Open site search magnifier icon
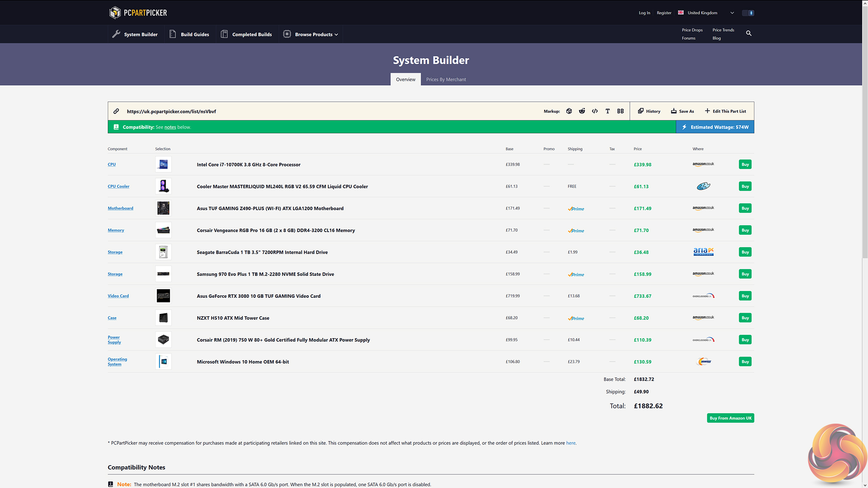Image resolution: width=868 pixels, height=488 pixels. coord(748,33)
